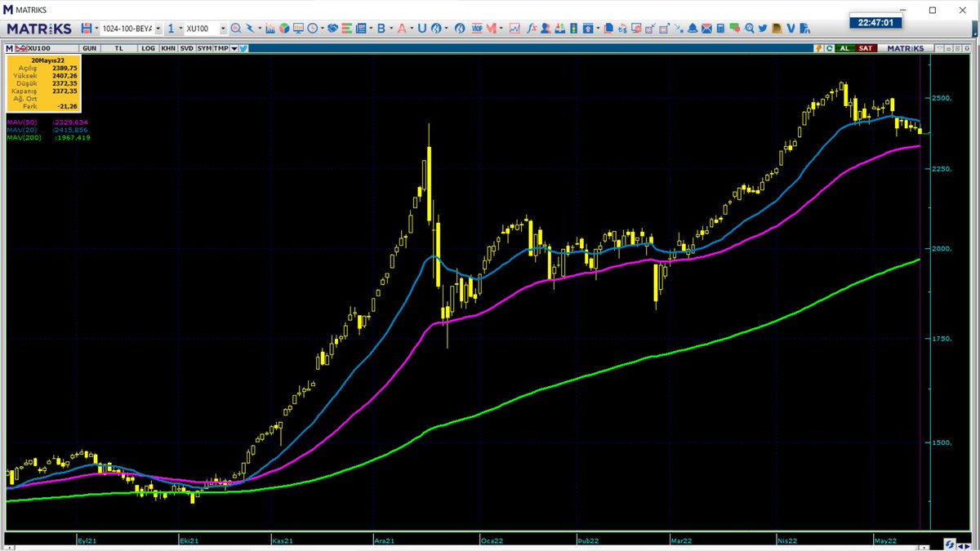Open the blue B toolbar icon

pyautogui.click(x=381, y=29)
